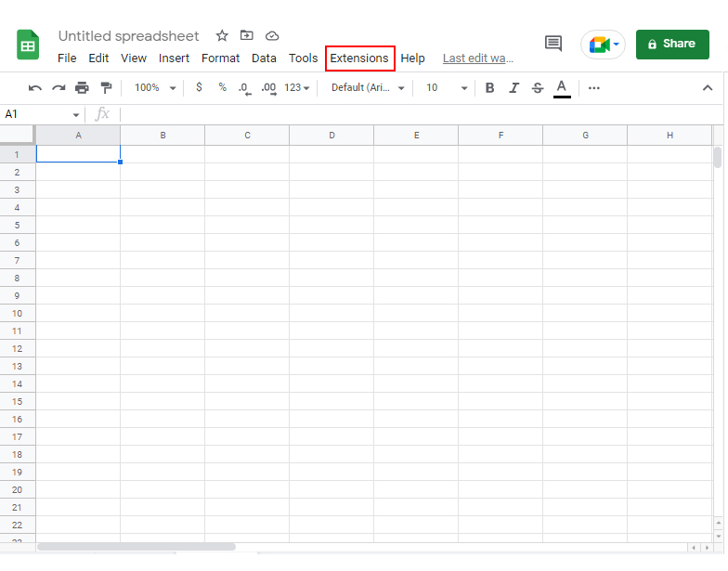Expand the name box dropdown arrow

coord(76,115)
